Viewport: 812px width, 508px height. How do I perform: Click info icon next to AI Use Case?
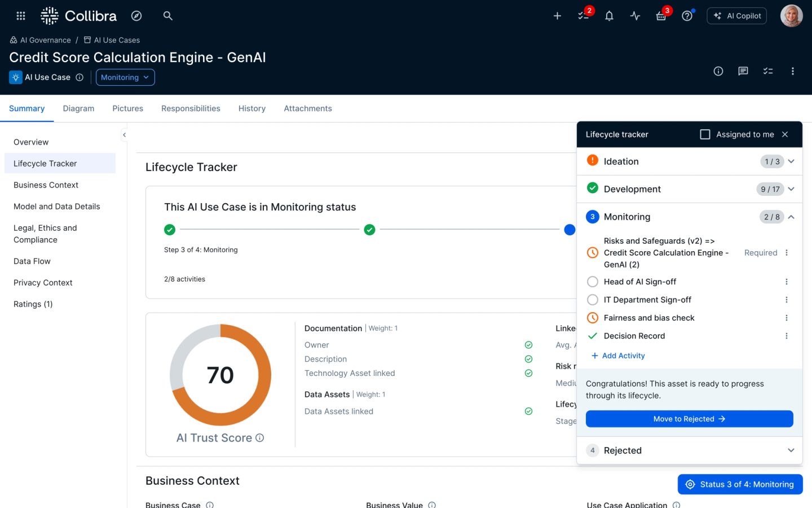(80, 77)
